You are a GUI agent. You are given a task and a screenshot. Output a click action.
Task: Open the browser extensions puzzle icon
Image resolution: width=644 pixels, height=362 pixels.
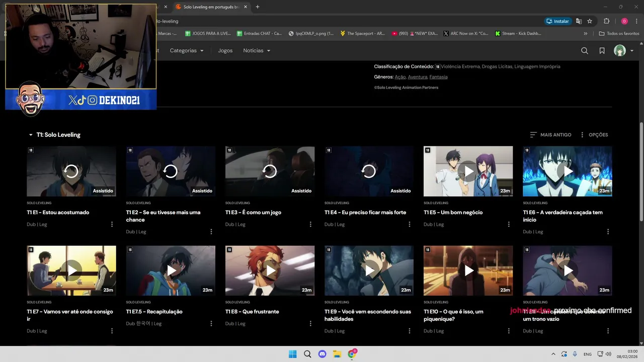click(606, 21)
